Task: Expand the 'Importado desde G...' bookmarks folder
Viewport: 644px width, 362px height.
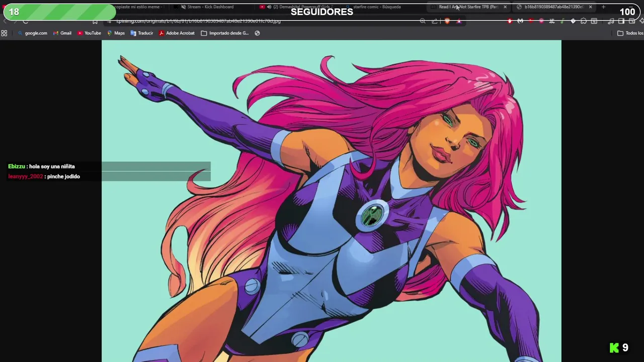Action: 225,33
